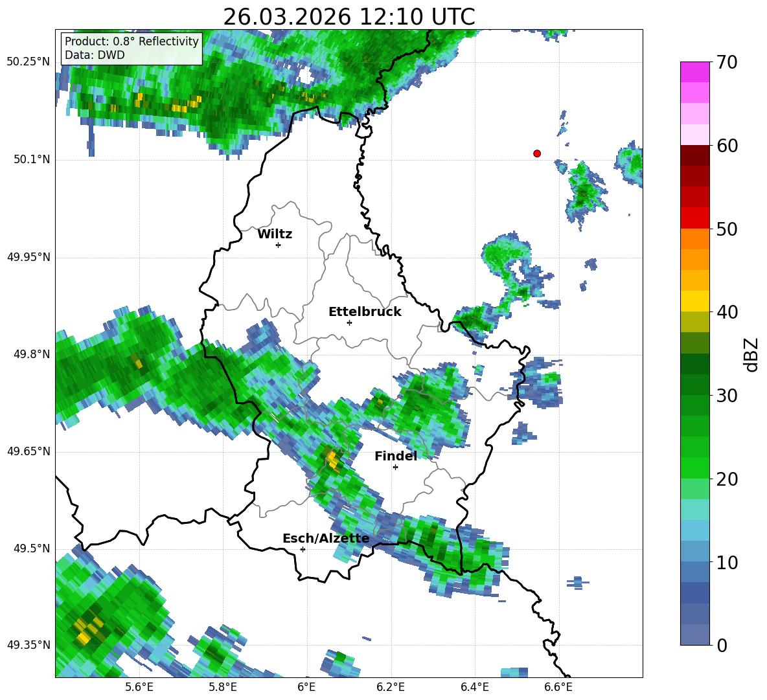Click the 6°E longitude label
767x700 pixels.
[306, 687]
